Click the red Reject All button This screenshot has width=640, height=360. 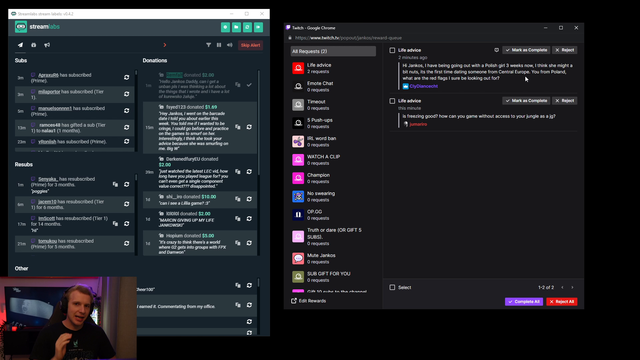coord(562,302)
